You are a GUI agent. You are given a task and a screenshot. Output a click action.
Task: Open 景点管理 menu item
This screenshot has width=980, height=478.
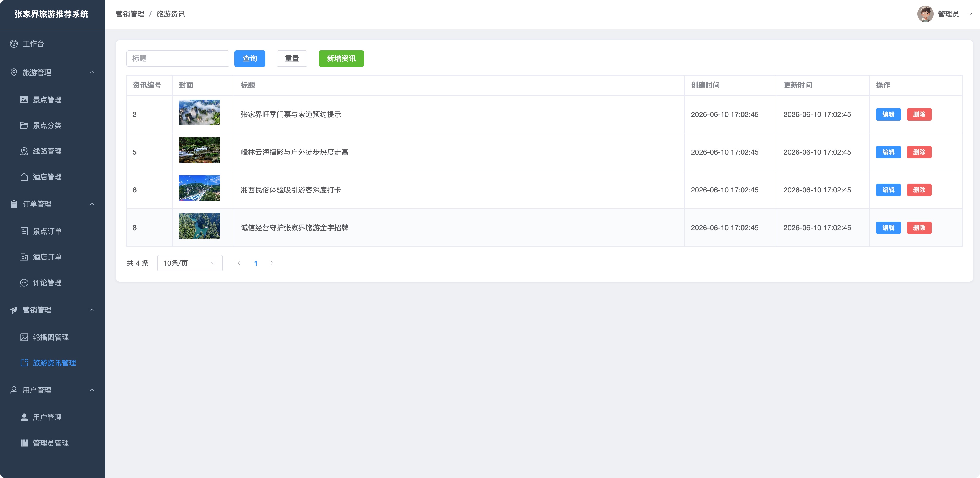tap(52, 100)
